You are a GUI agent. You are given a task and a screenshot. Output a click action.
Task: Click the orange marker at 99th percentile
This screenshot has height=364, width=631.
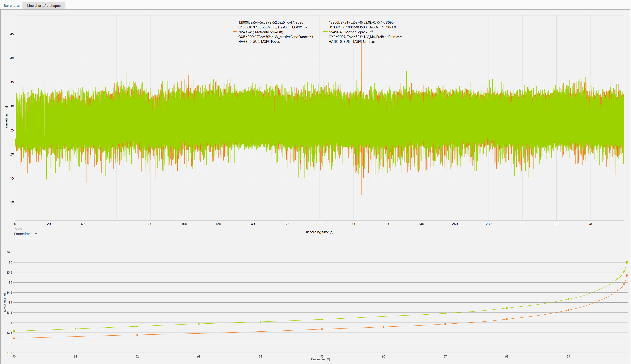tap(568, 310)
